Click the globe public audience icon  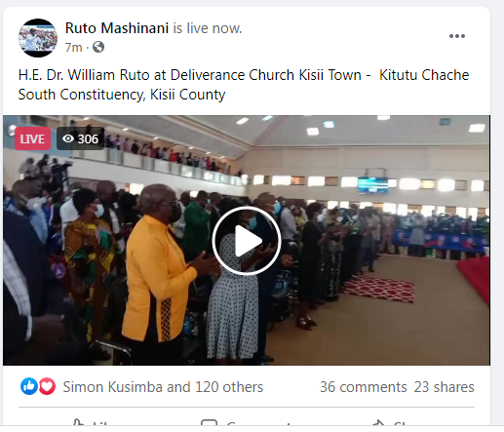click(x=98, y=47)
